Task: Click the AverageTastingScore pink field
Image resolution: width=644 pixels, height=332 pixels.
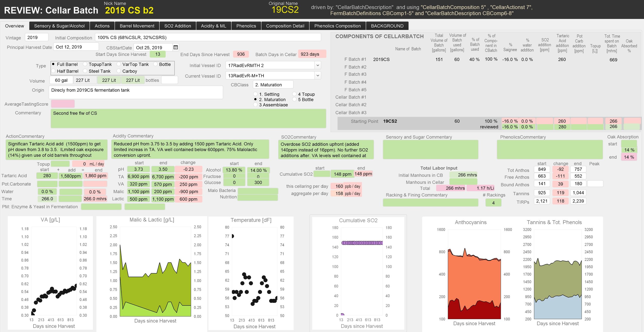Action: pyautogui.click(x=63, y=104)
